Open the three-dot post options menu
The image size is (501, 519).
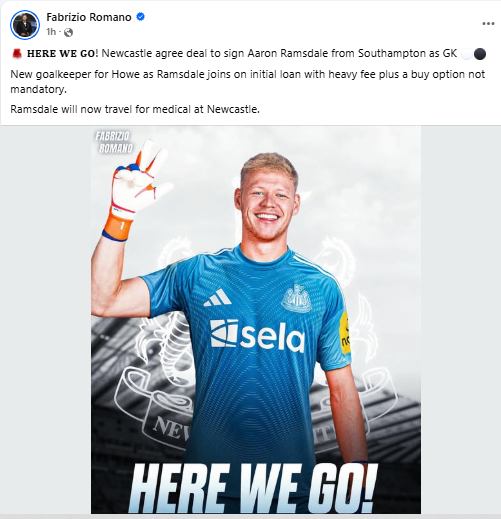pyautogui.click(x=488, y=24)
